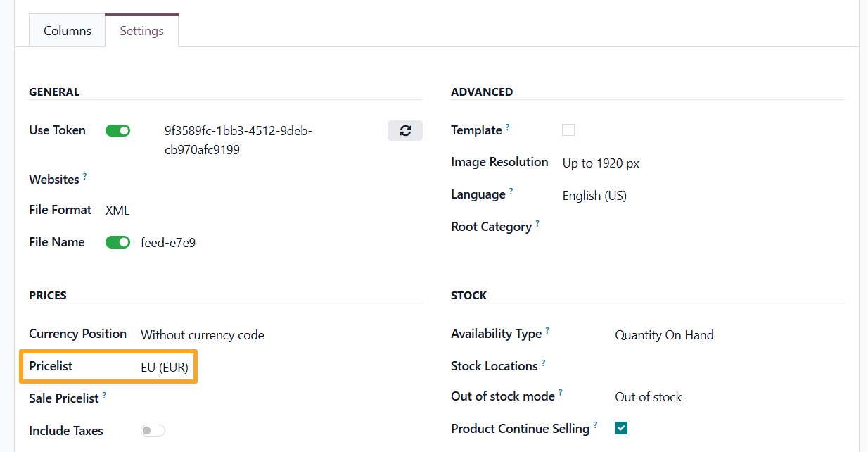Change Availability Type Quantity On Hand
This screenshot has height=452, width=868.
point(729,335)
